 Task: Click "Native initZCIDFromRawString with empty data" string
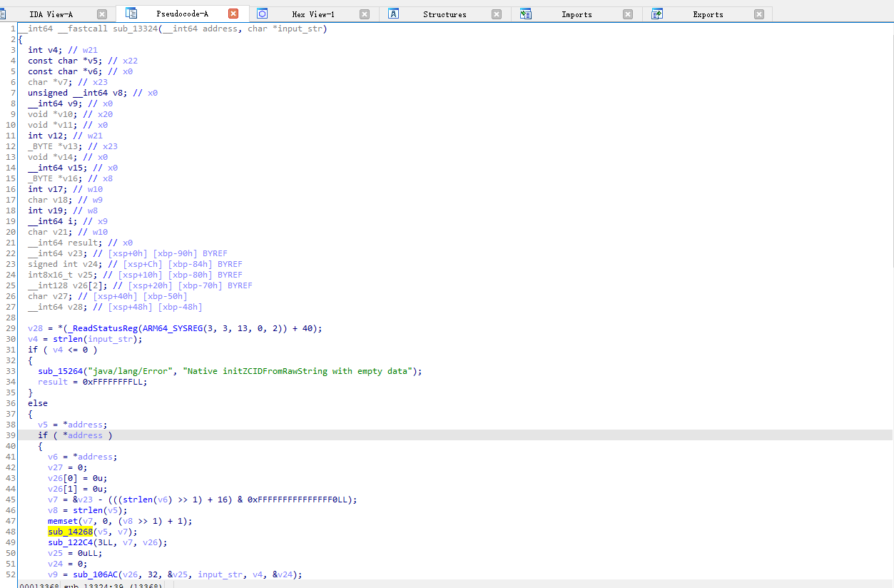[x=298, y=371]
